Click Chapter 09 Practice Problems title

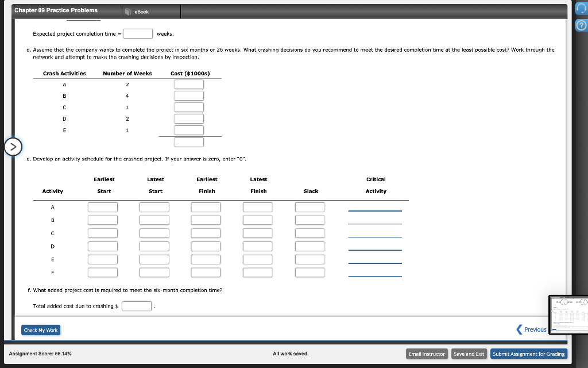tap(56, 10)
